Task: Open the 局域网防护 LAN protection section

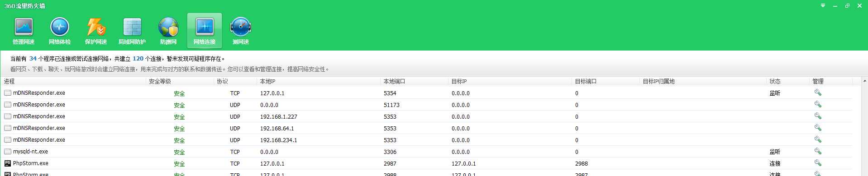Action: (132, 31)
